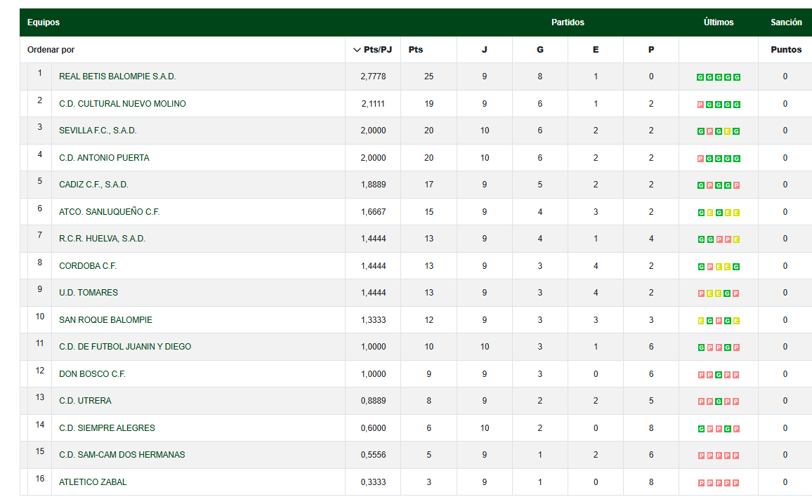Click Sevilla F.C. red P result icon

tap(710, 131)
